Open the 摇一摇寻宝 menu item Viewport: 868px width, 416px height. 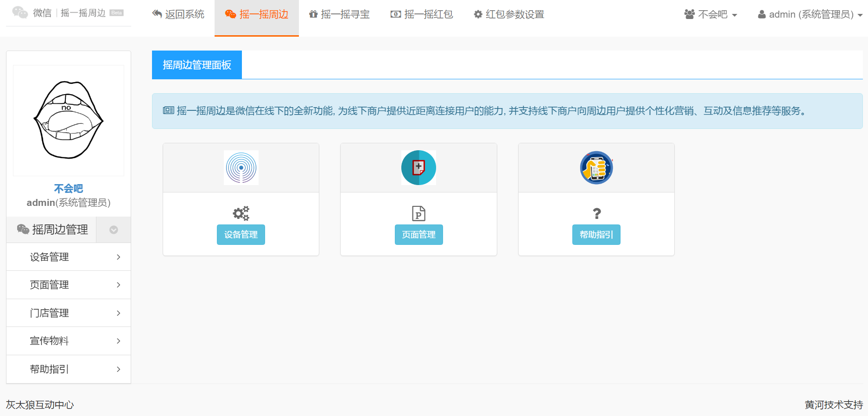point(339,14)
